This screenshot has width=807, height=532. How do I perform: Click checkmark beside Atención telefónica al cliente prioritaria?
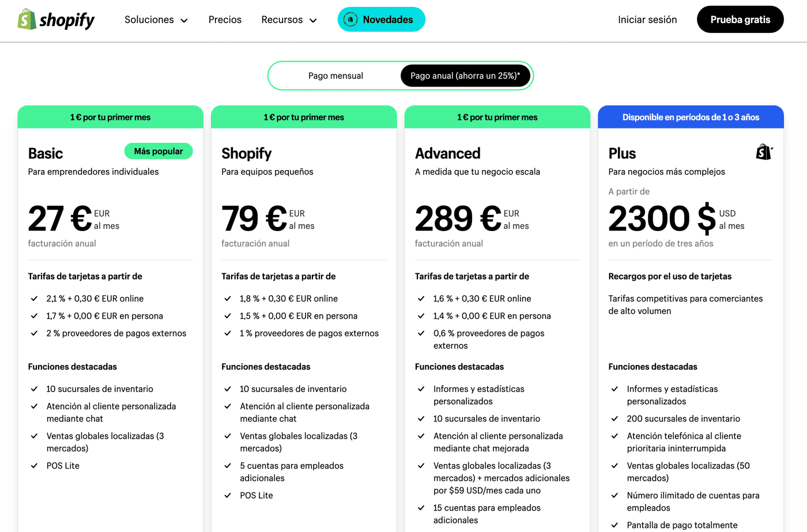pos(615,436)
